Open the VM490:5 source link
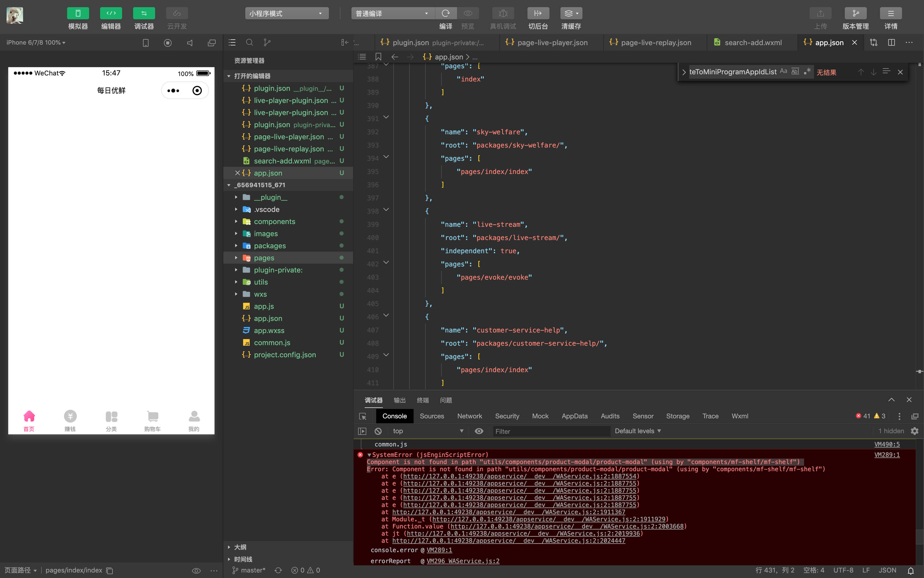This screenshot has height=578, width=924. click(887, 444)
